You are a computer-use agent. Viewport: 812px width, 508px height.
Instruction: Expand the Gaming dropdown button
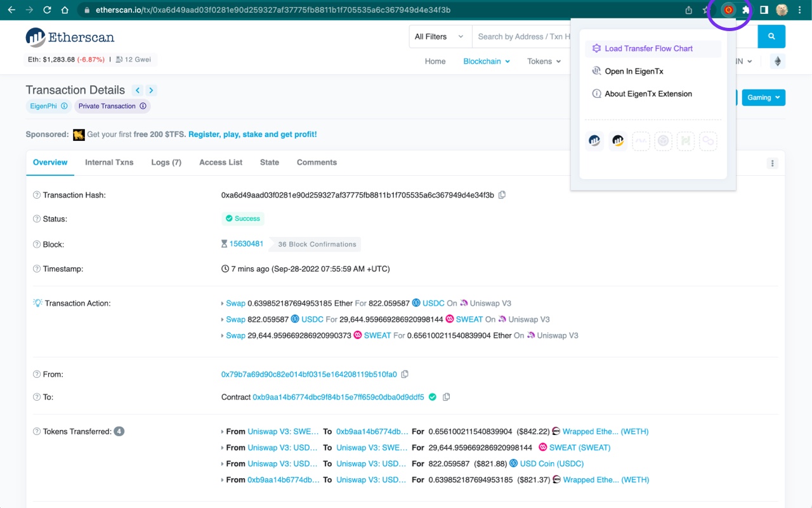[763, 98]
